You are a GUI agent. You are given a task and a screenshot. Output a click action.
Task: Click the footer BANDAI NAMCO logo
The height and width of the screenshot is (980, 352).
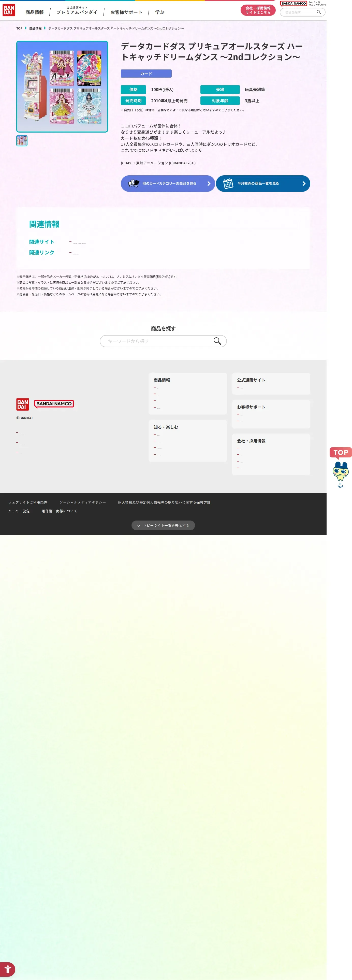[x=54, y=404]
